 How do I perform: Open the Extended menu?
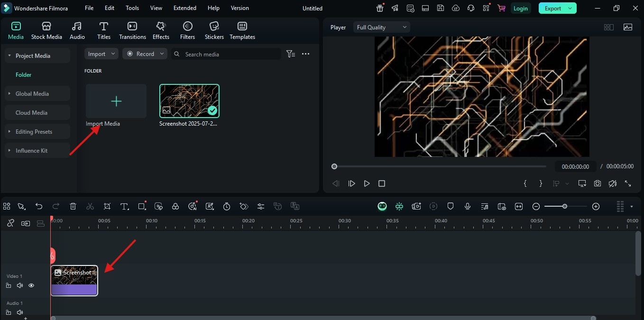tap(185, 8)
